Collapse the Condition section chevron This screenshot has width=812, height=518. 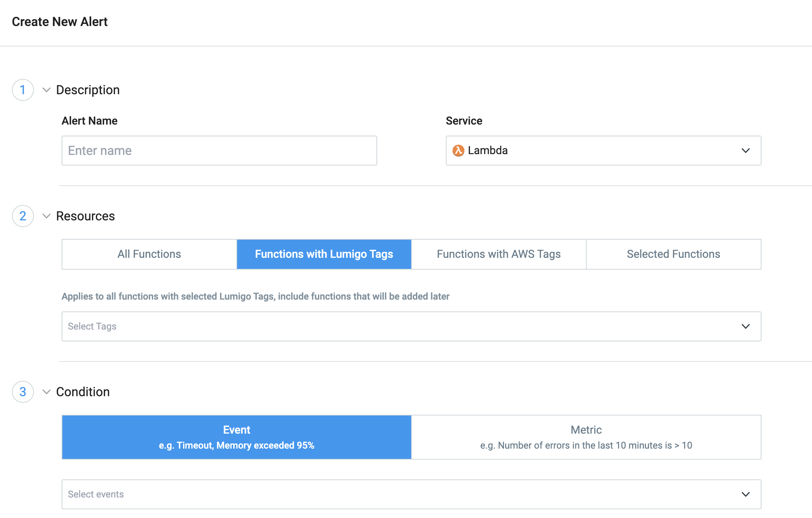tap(47, 392)
